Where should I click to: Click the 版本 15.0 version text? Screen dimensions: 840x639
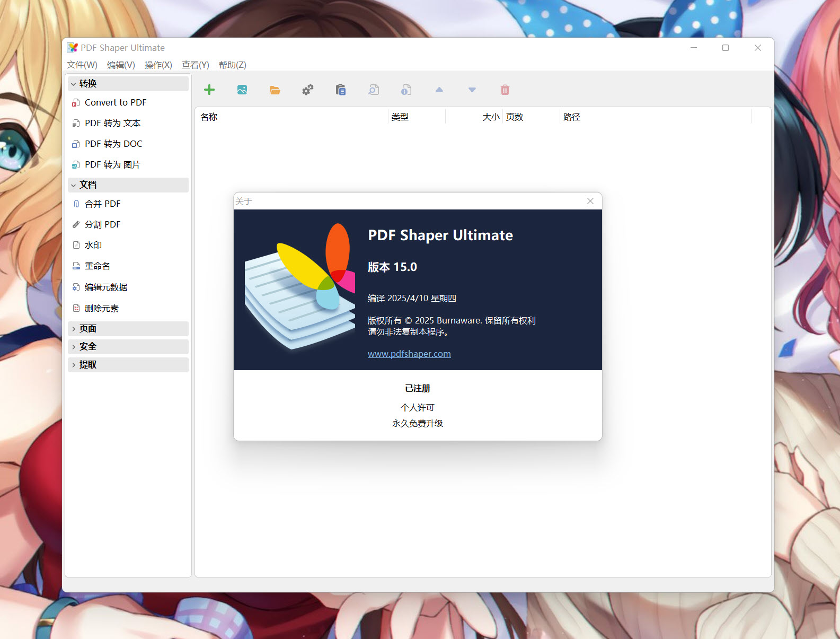[392, 267]
